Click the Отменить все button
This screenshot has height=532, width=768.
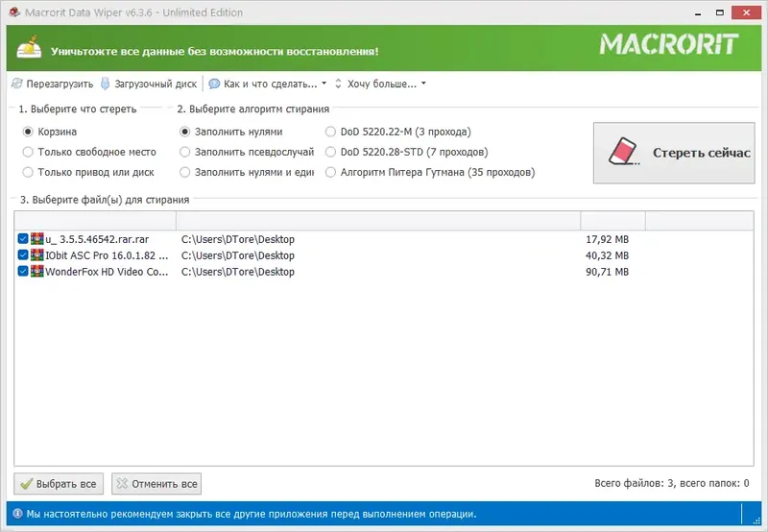(x=156, y=483)
